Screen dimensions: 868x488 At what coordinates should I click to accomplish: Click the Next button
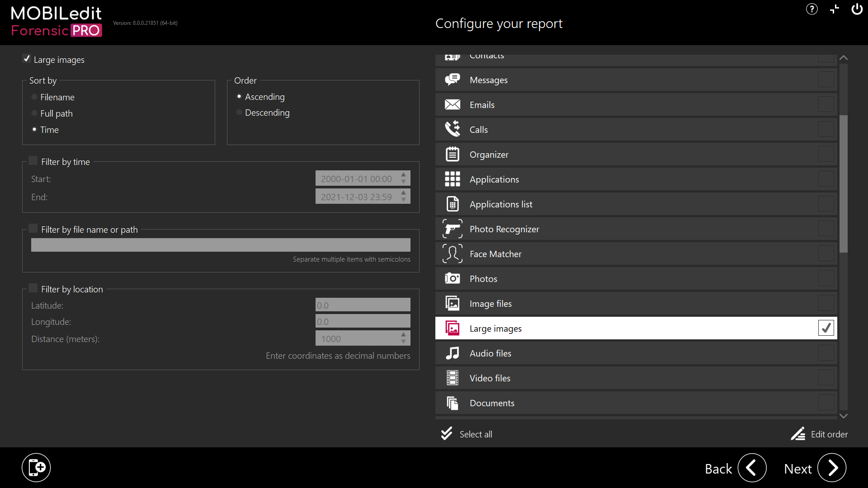pyautogui.click(x=832, y=468)
